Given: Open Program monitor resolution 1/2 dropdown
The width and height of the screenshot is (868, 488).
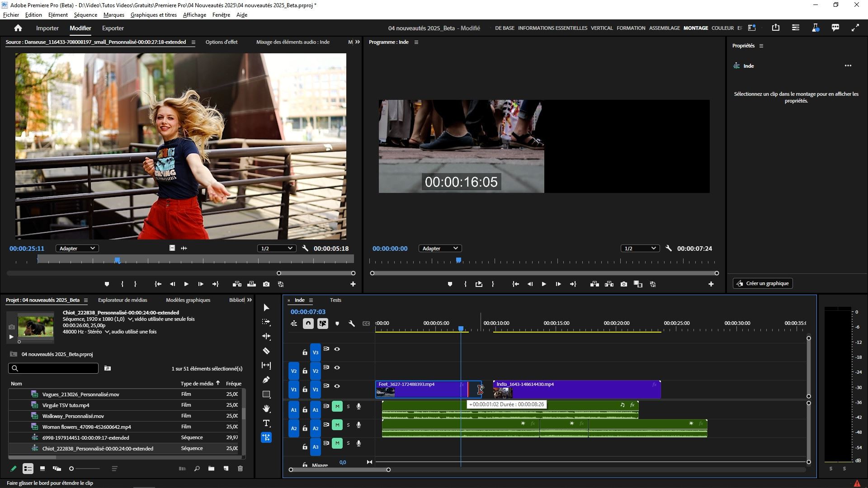Looking at the screenshot, I should (x=640, y=249).
